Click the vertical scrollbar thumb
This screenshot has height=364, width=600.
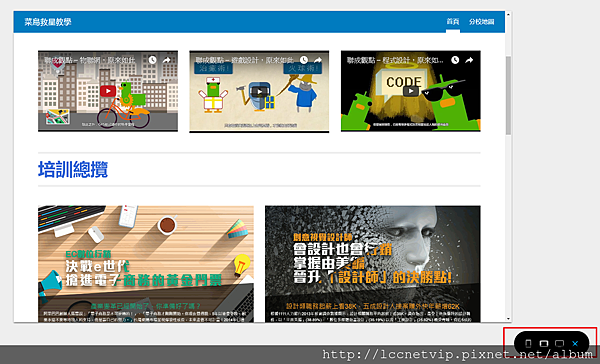[508, 95]
